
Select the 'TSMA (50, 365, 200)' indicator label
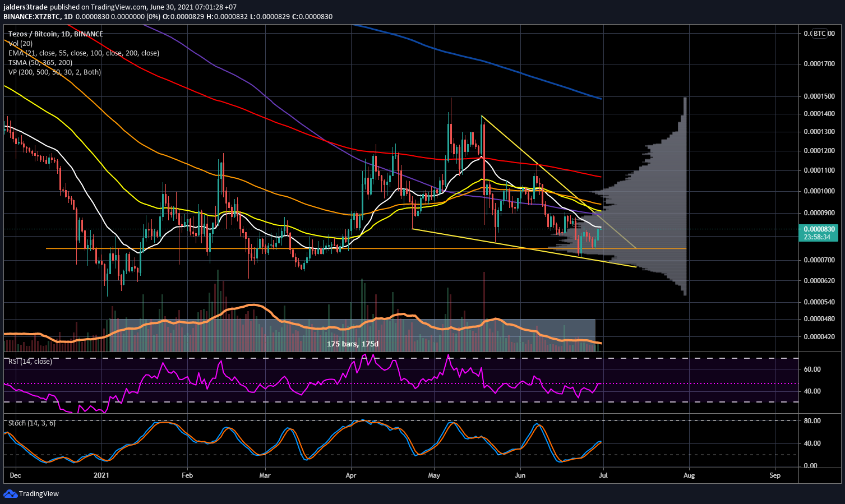[x=40, y=63]
